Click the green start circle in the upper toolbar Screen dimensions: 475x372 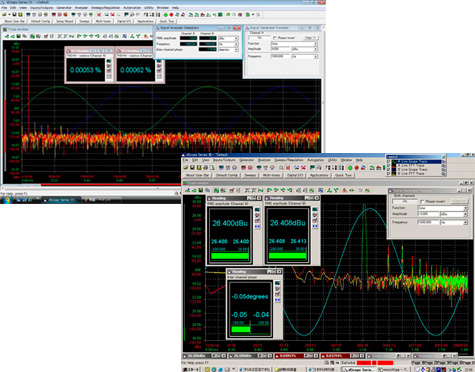[166, 15]
